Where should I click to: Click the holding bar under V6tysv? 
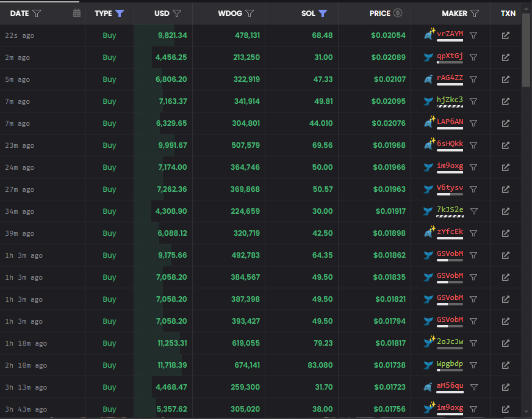point(450,194)
